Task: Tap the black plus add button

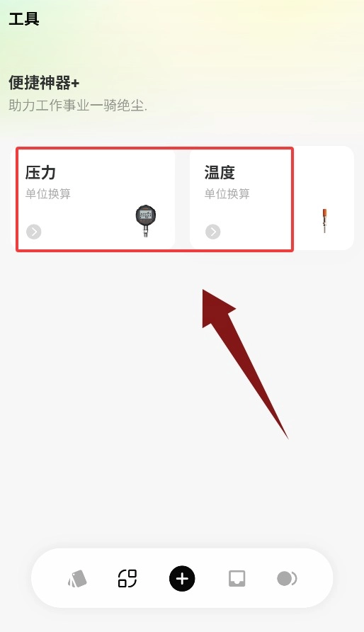Action: tap(182, 579)
